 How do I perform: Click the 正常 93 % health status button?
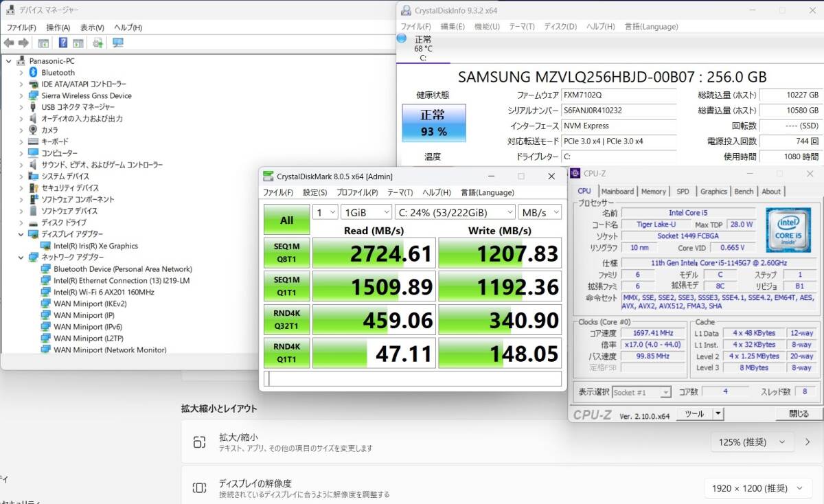click(433, 124)
